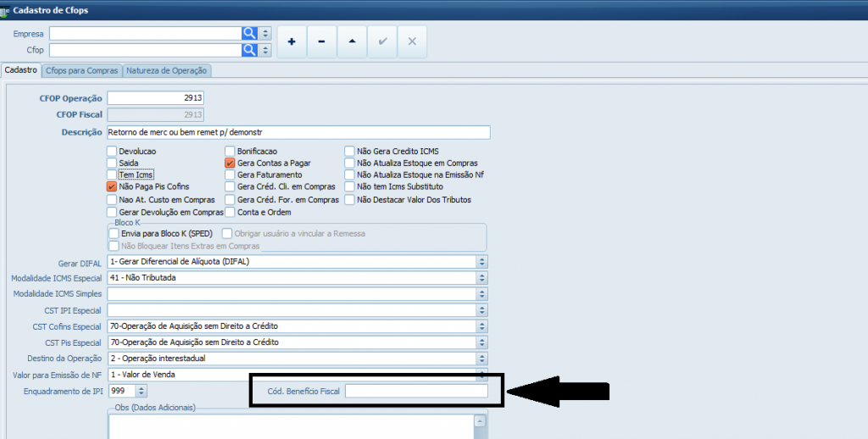Viewport: 868px width, 439px height.
Task: Click the Obs (Dados Adicionais) text area
Action: coord(292,426)
